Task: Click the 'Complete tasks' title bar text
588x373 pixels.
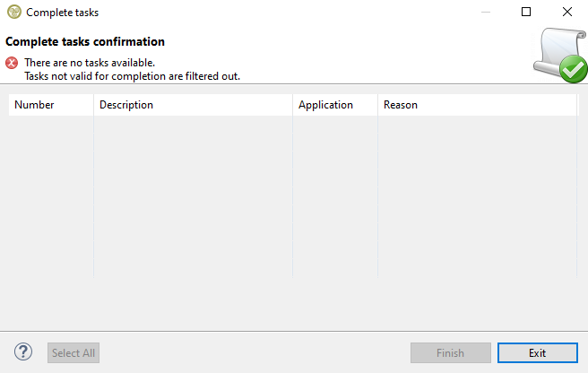Action: tap(63, 13)
